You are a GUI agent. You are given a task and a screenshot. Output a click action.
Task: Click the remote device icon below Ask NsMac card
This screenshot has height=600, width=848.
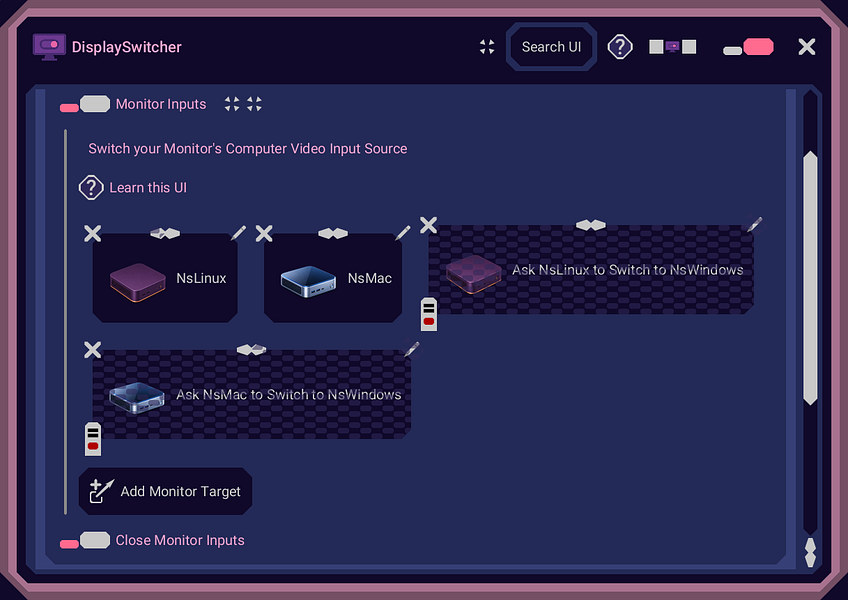[93, 439]
